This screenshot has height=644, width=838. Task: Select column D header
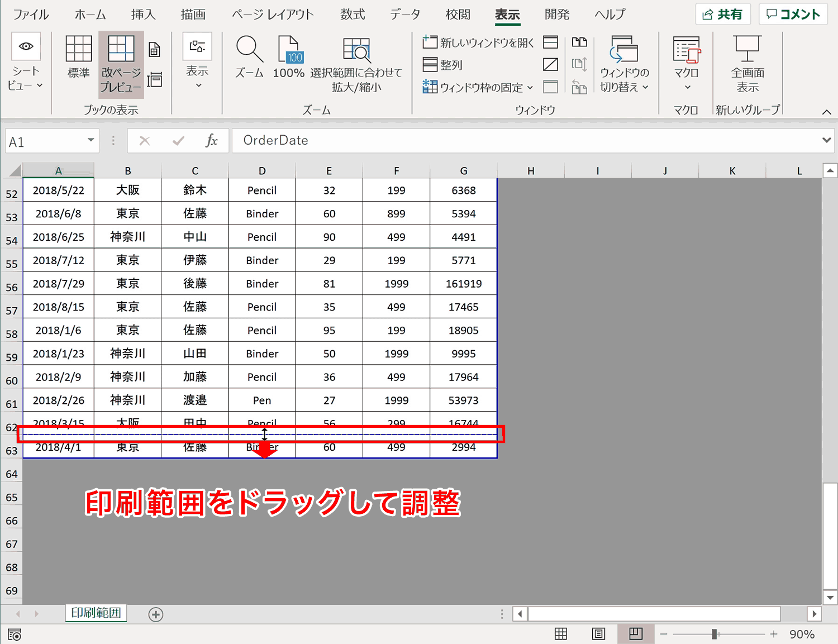coord(262,170)
